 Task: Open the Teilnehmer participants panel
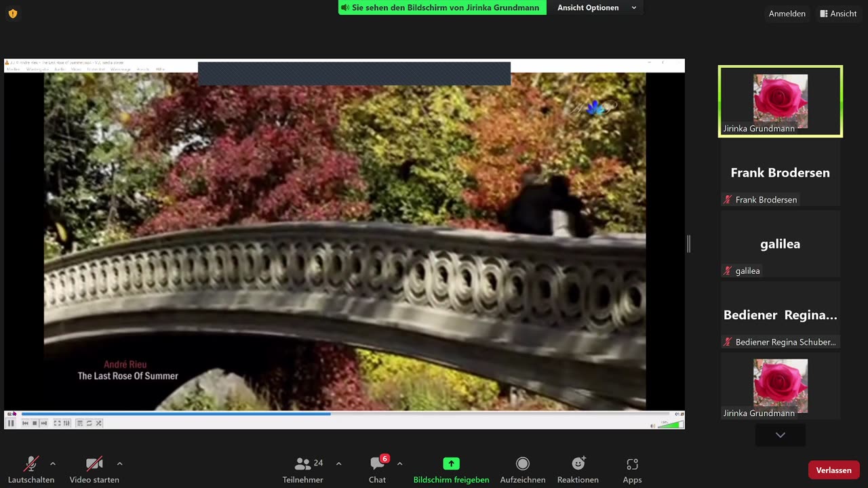pyautogui.click(x=303, y=469)
